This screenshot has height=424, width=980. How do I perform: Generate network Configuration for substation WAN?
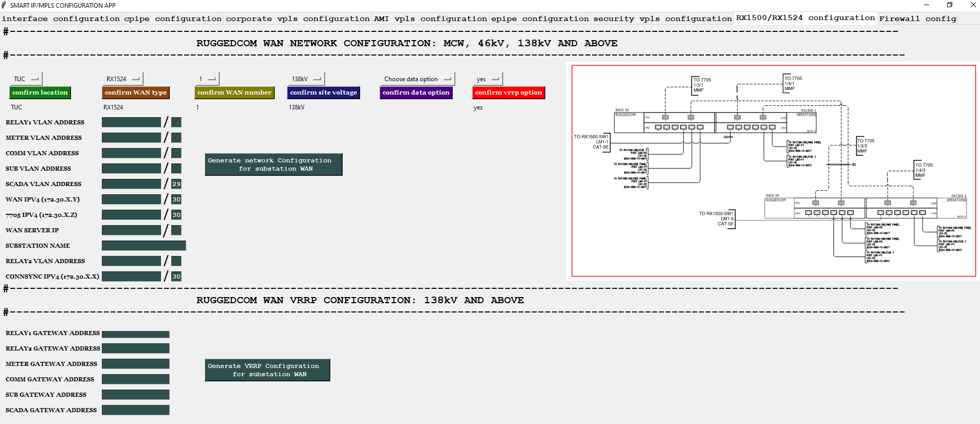274,164
